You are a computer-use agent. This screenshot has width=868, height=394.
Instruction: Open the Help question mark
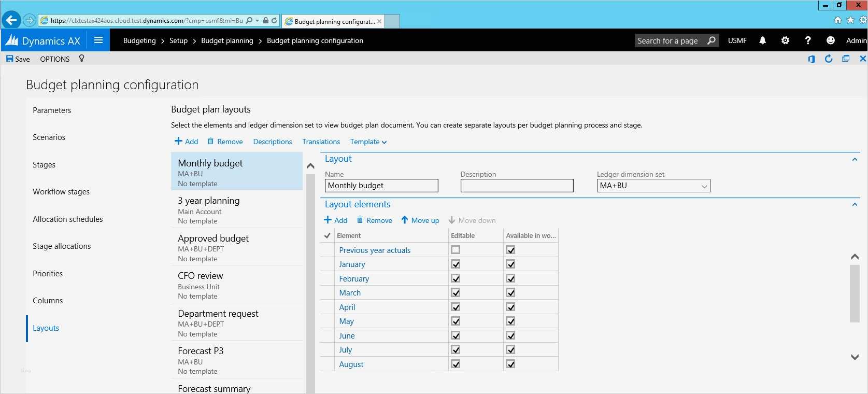(808, 40)
